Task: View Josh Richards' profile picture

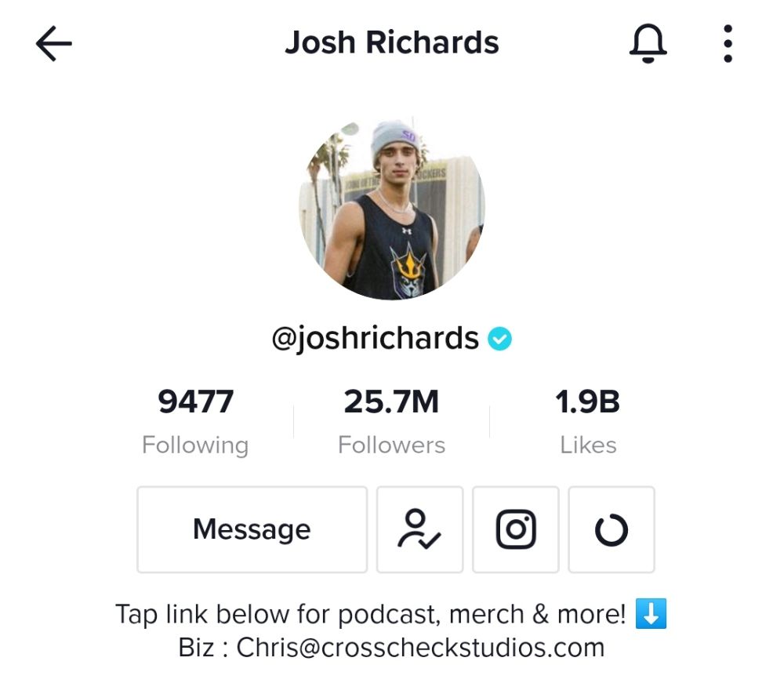Action: 392,209
